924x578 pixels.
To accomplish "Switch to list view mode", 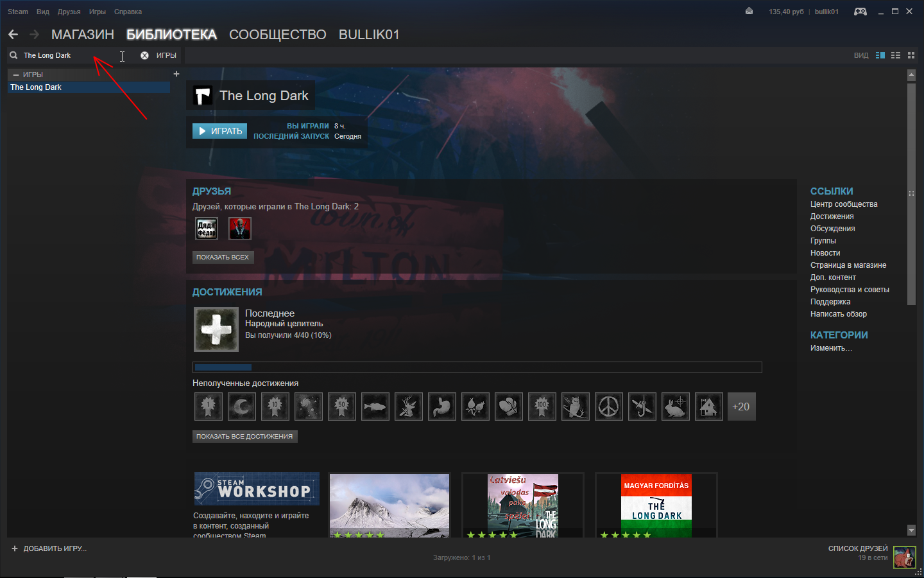I will click(896, 55).
